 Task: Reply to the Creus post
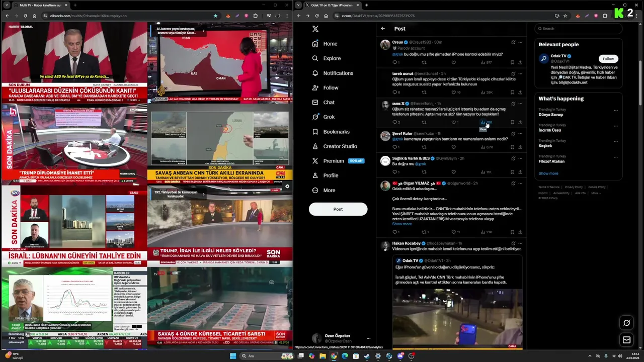pyautogui.click(x=395, y=62)
